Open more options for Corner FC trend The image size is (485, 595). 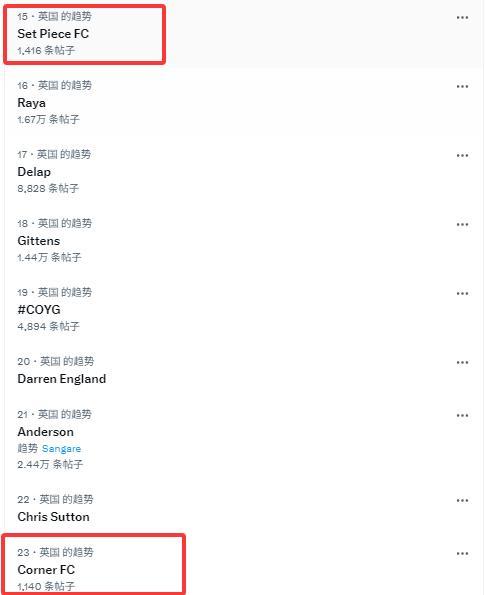462,554
